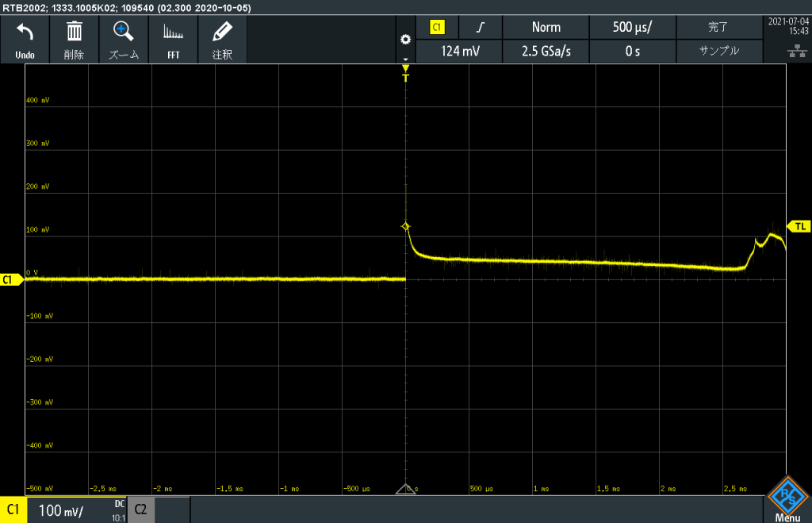
Task: Expand the toolbar arrow below the gear
Action: click(x=406, y=59)
